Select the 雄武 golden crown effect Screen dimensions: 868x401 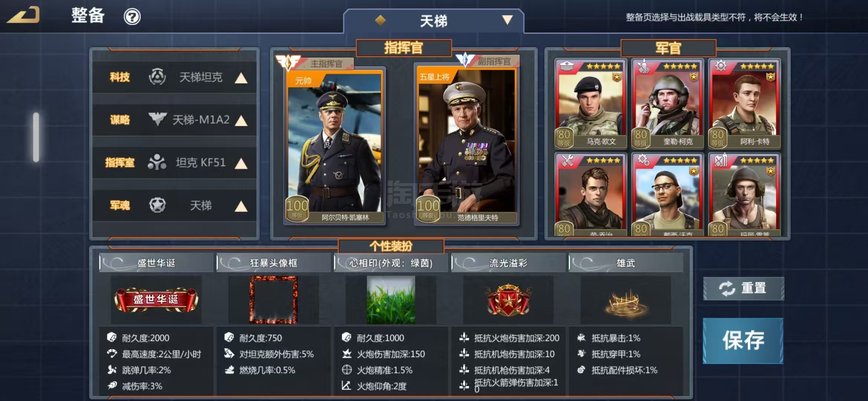[626, 302]
